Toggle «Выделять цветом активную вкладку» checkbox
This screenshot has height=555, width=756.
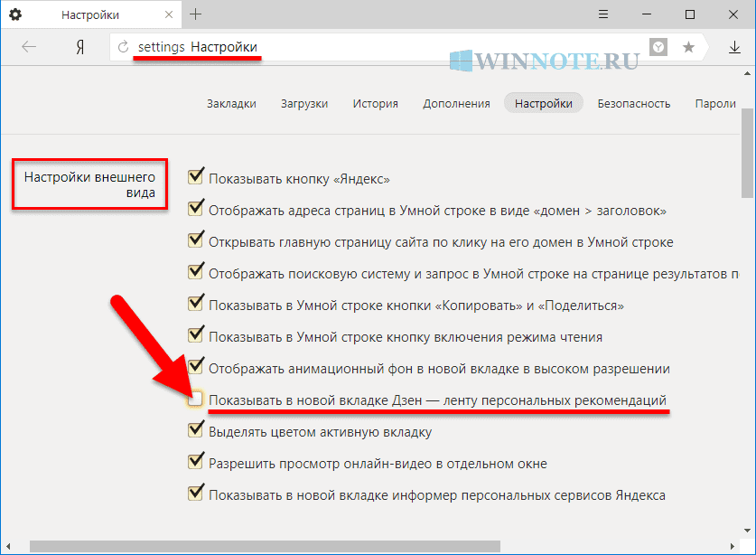click(195, 429)
